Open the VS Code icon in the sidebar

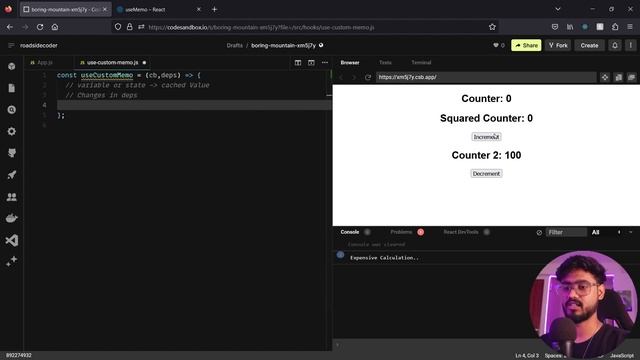coord(11,240)
